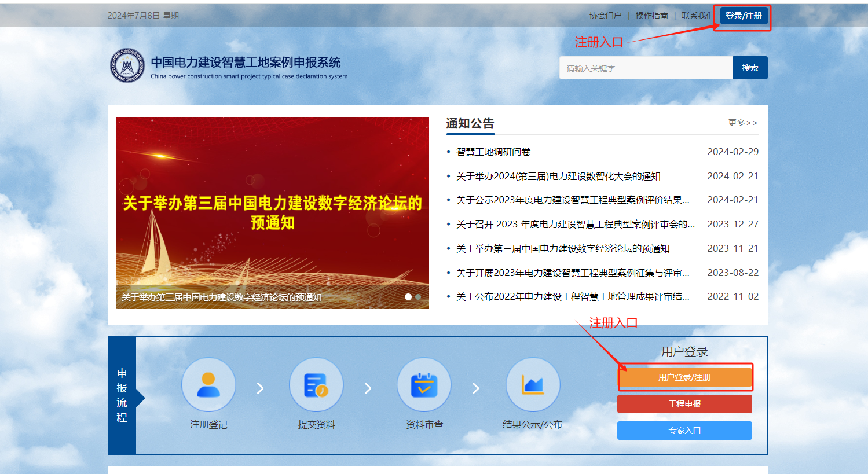Screen dimensions: 868x474
Task: Click the arrow after 提交资料 step
Action: [x=368, y=388]
